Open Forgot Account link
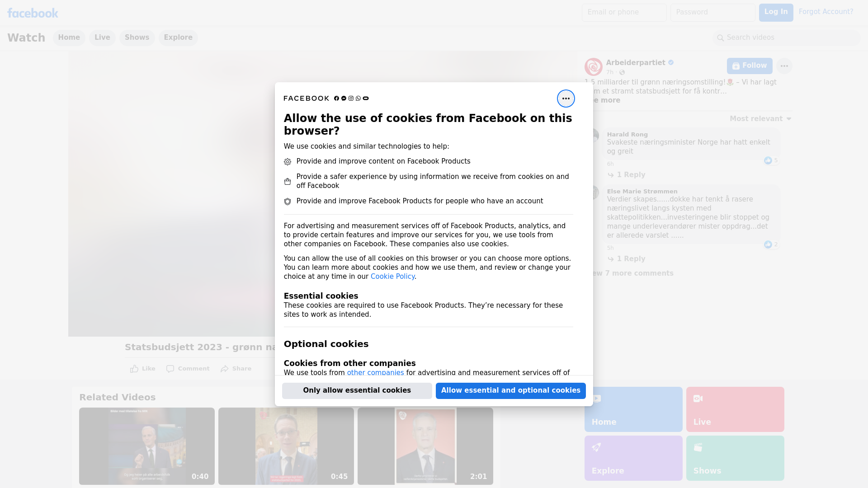 (x=826, y=12)
